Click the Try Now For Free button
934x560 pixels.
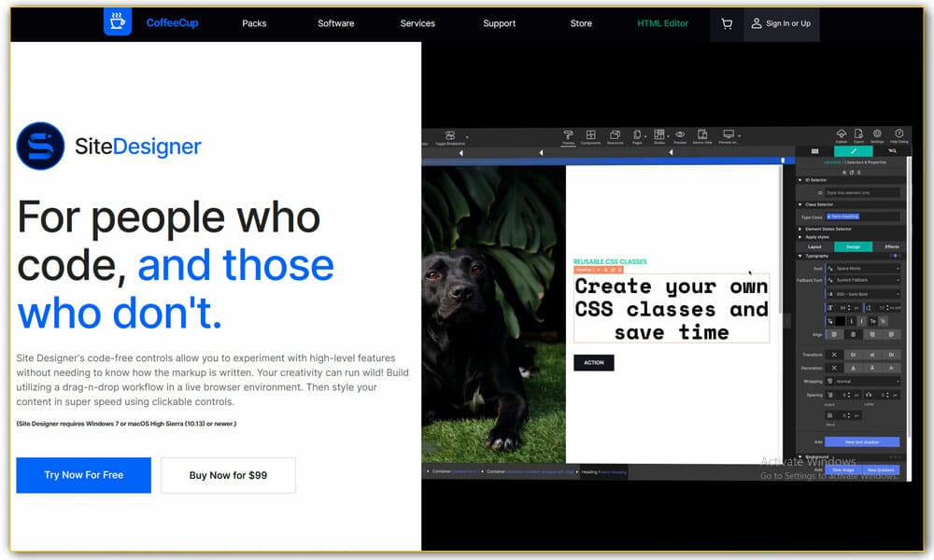tap(83, 475)
